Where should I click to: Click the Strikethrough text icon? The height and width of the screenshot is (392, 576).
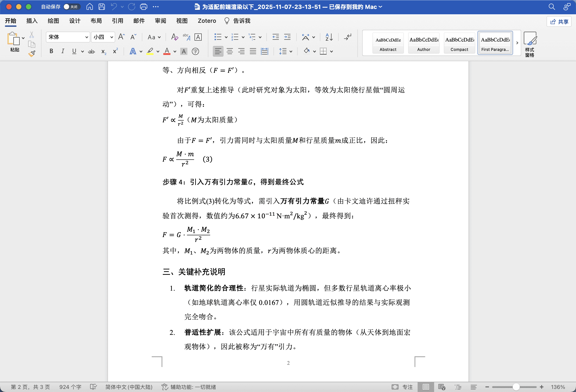(x=91, y=51)
